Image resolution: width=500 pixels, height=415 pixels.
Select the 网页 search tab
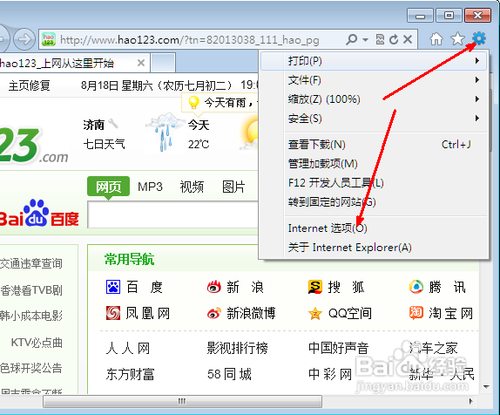(108, 187)
